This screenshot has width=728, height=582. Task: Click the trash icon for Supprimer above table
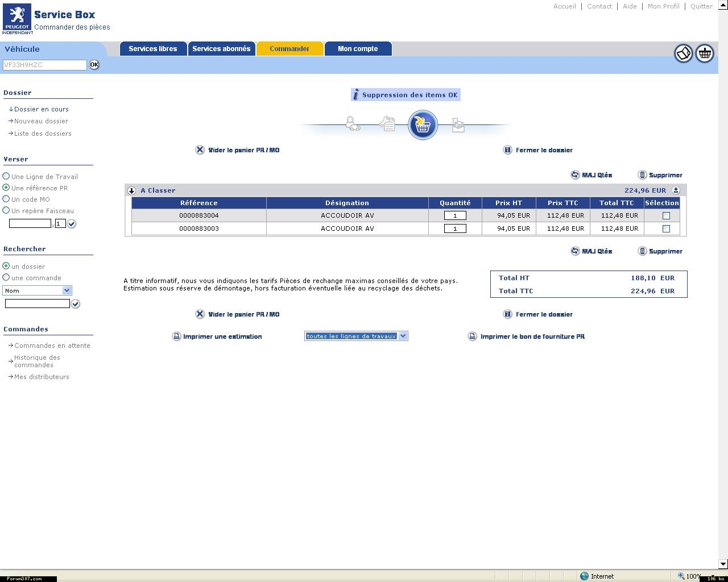point(643,175)
